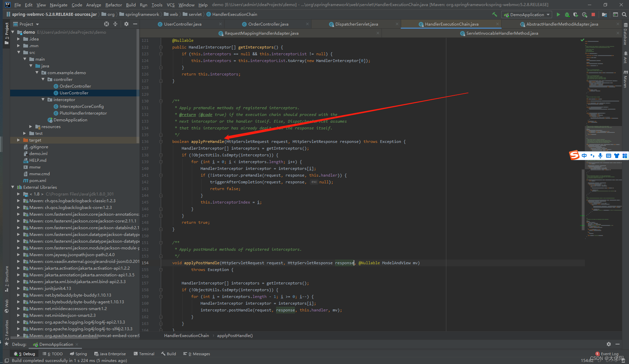Collapse all nodes in Project panel
The image size is (629, 364).
click(115, 24)
